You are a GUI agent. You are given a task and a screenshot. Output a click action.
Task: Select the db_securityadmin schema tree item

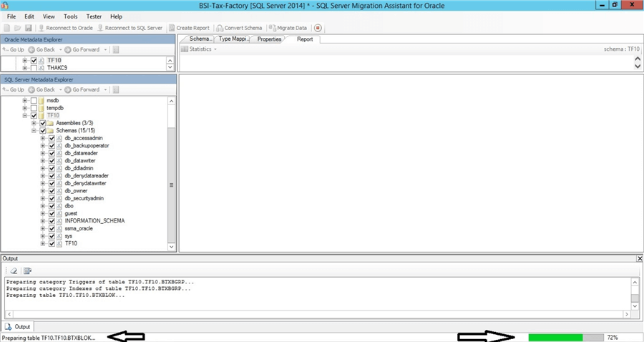pyautogui.click(x=84, y=198)
